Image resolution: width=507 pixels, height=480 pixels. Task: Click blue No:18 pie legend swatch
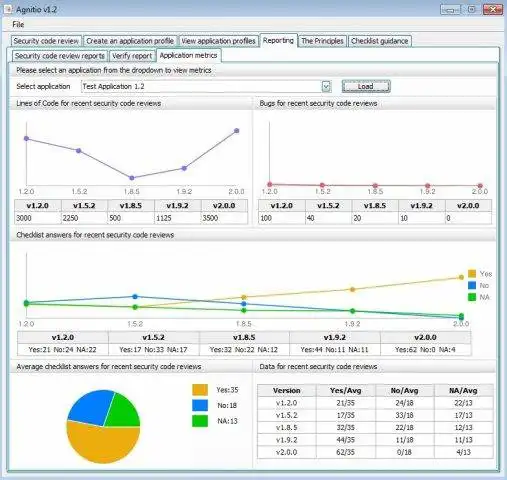pos(200,405)
